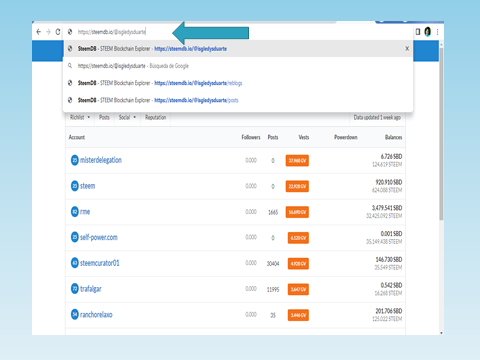
Task: Click the Vests column header
Action: [x=304, y=137]
